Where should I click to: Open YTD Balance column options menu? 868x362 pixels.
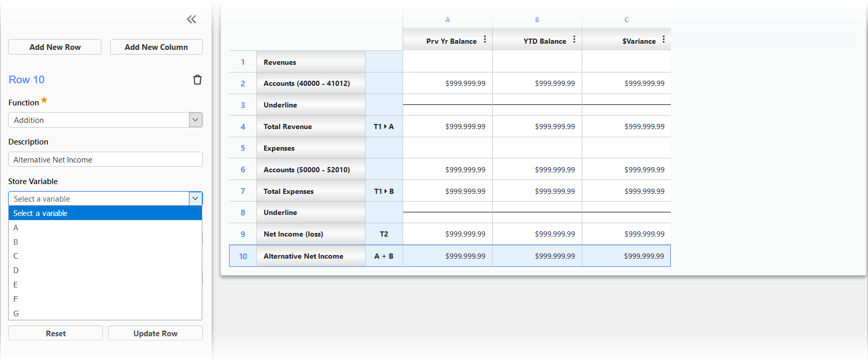575,40
